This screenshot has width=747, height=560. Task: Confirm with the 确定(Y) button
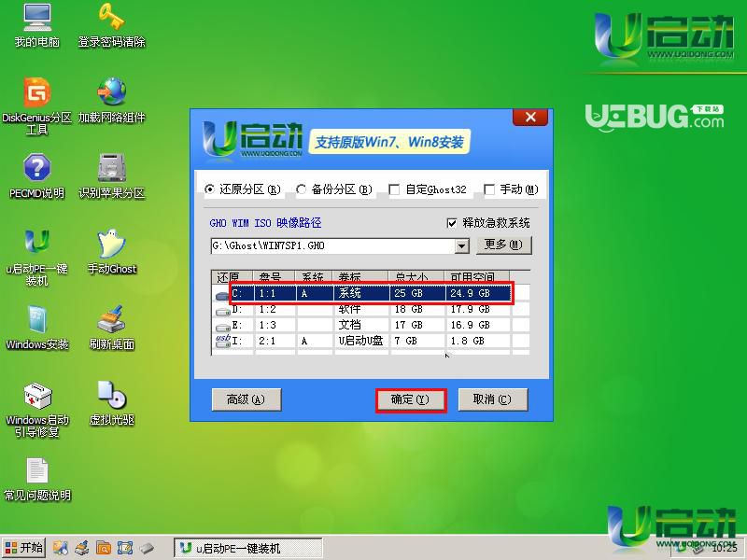(x=410, y=399)
